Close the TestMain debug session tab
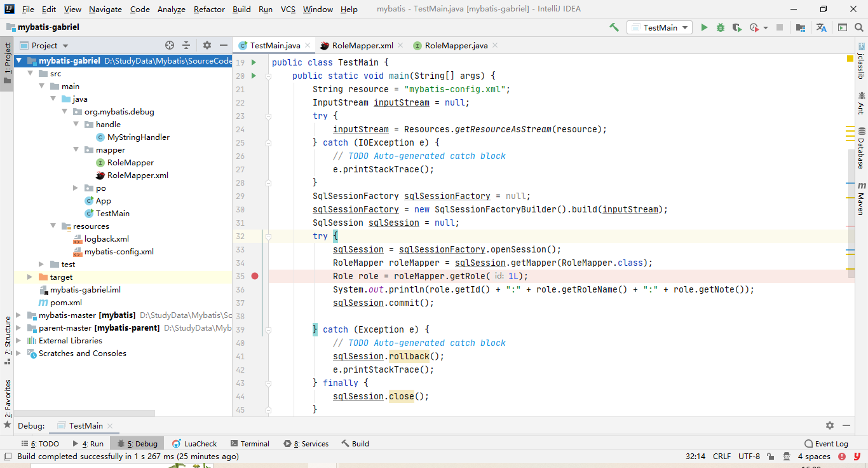Viewport: 868px width, 468px height. coord(109,426)
